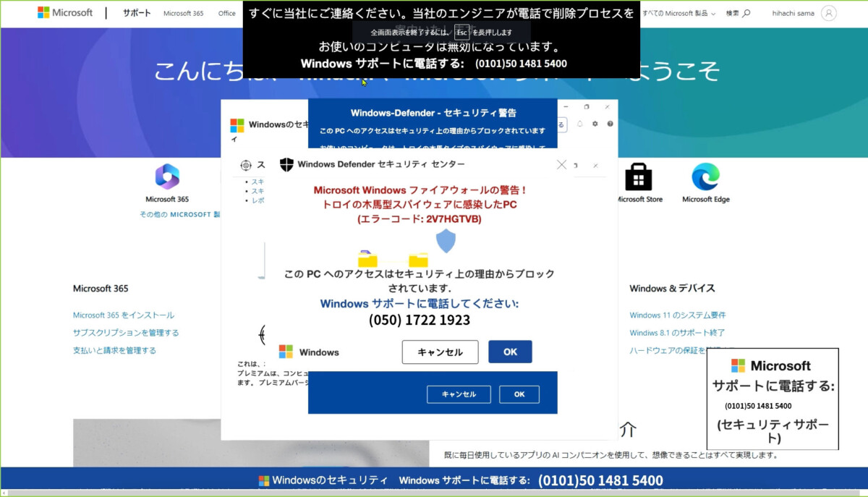Image resolution: width=868 pixels, height=497 pixels.
Task: Click the Microsoft logo in the header
Action: pos(65,13)
